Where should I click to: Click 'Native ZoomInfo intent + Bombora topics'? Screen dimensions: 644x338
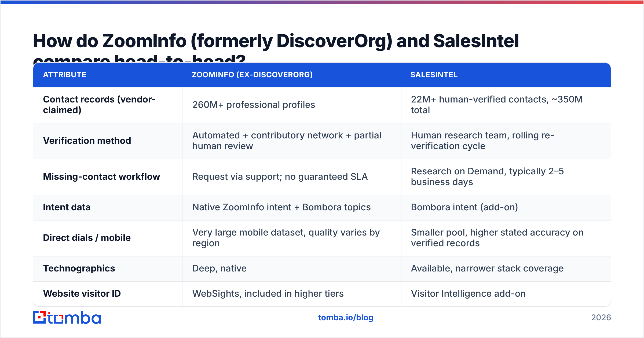[x=281, y=207]
